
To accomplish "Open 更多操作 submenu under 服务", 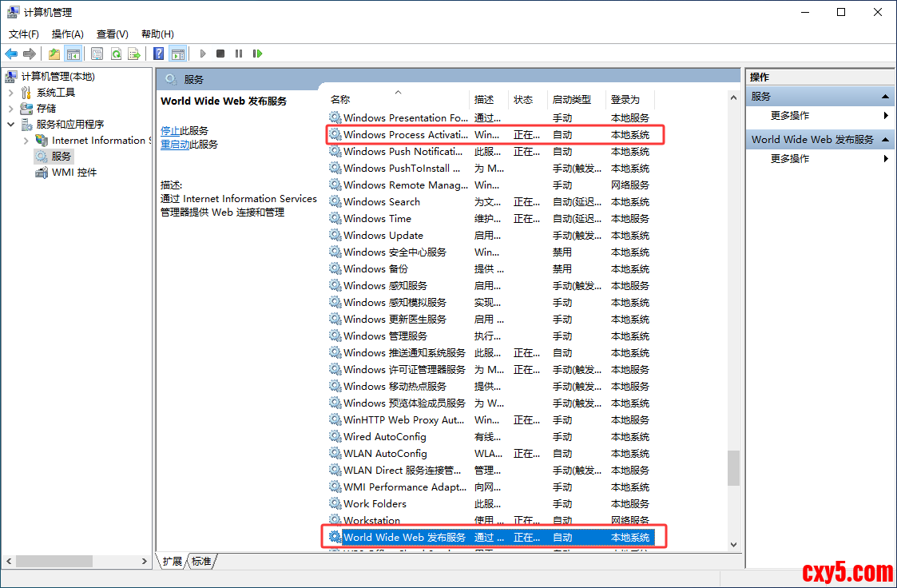I will click(x=821, y=116).
